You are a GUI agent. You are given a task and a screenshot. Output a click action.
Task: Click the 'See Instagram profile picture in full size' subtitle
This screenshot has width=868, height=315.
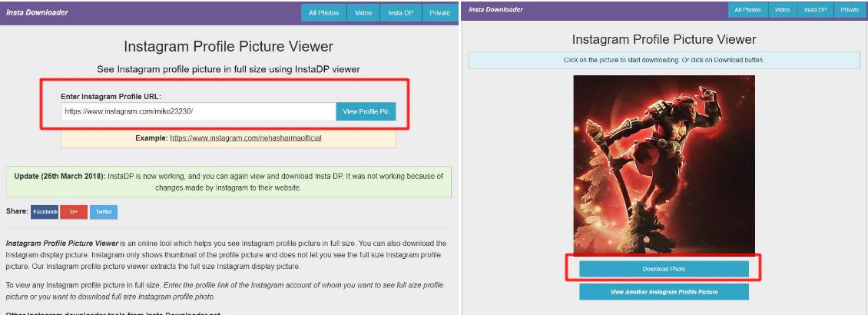[x=229, y=70]
